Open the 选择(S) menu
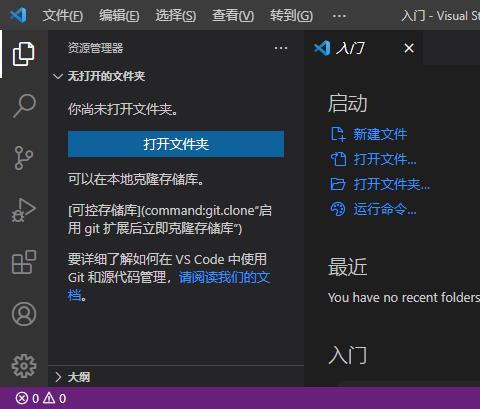480x409 pixels. [x=176, y=15]
